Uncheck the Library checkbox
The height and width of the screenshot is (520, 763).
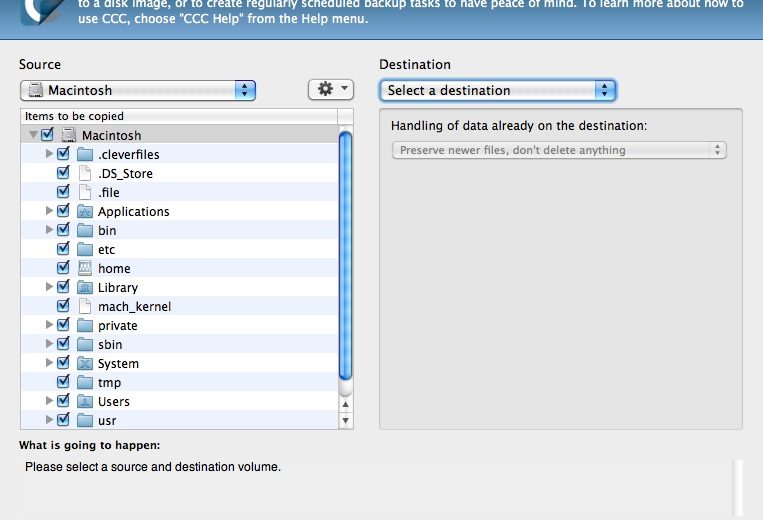pos(63,286)
